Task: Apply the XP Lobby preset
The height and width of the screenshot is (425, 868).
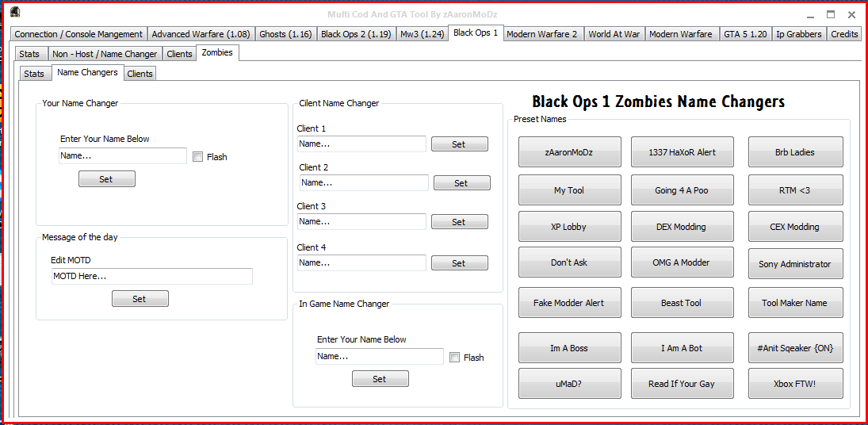Action: coord(569,226)
